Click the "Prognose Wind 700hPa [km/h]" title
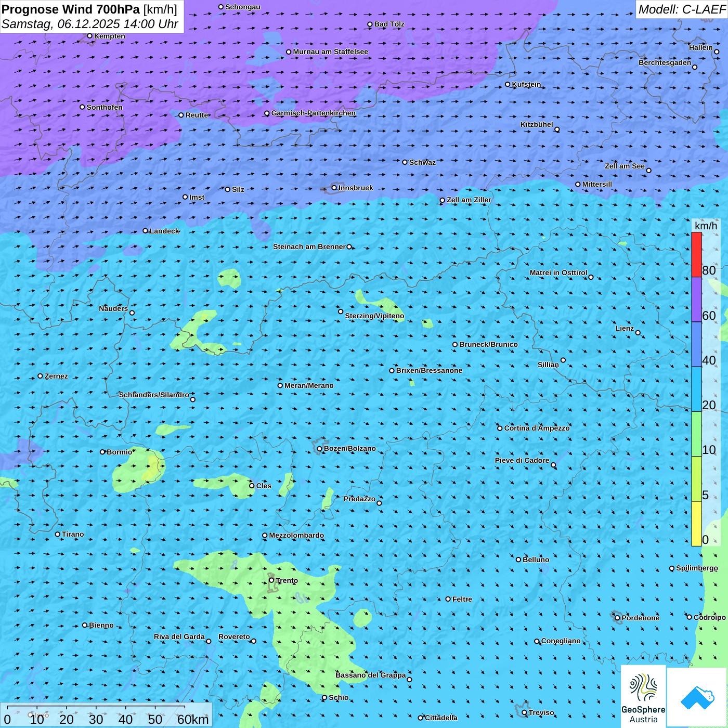 coord(89,9)
